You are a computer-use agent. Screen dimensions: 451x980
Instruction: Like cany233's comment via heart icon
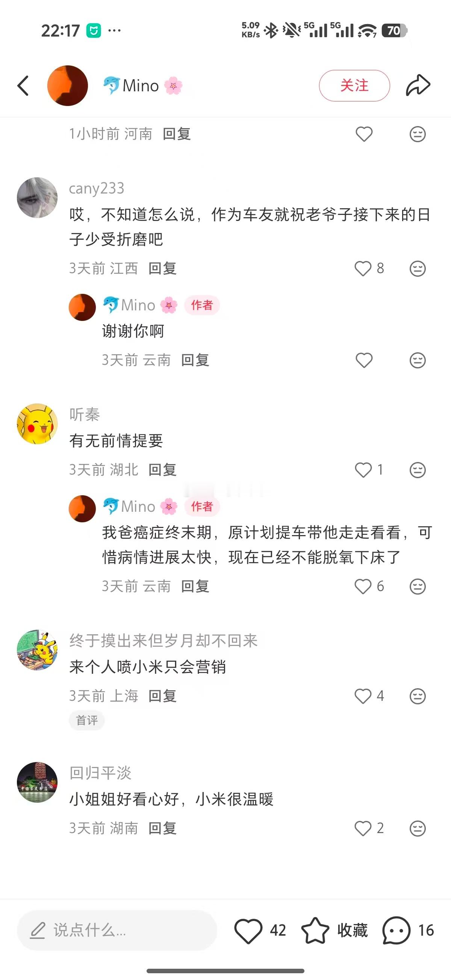[363, 269]
